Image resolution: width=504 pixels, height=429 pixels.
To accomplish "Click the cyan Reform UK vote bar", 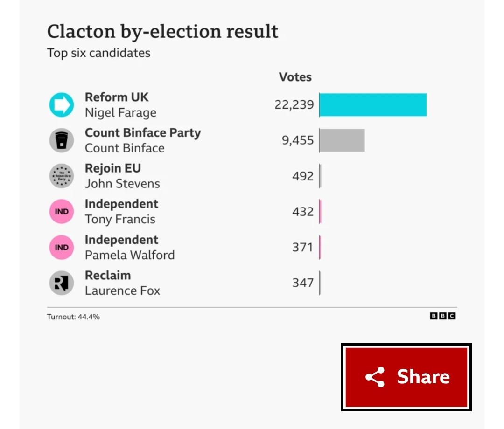I will (x=373, y=104).
